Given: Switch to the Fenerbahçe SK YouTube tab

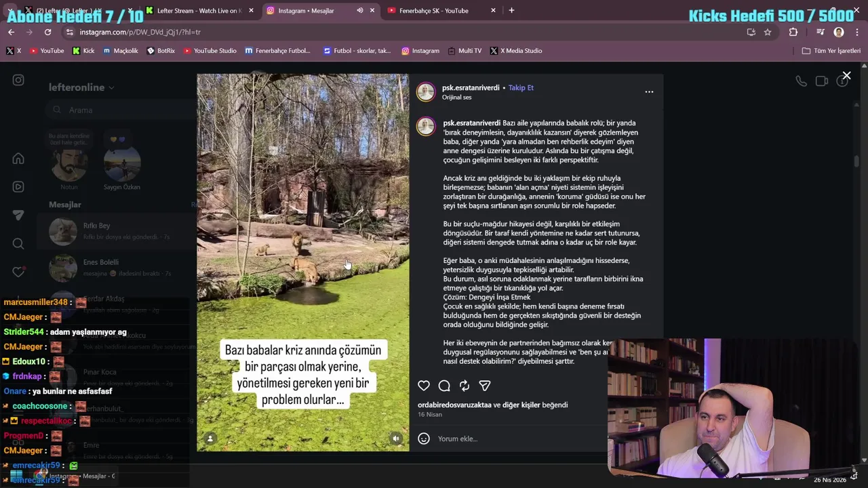Looking at the screenshot, I should pyautogui.click(x=434, y=11).
